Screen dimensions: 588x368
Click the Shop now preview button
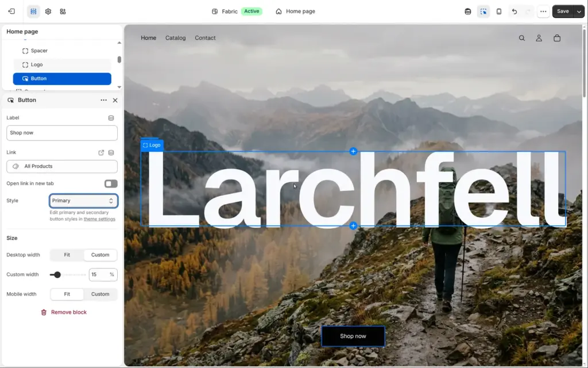click(x=353, y=336)
